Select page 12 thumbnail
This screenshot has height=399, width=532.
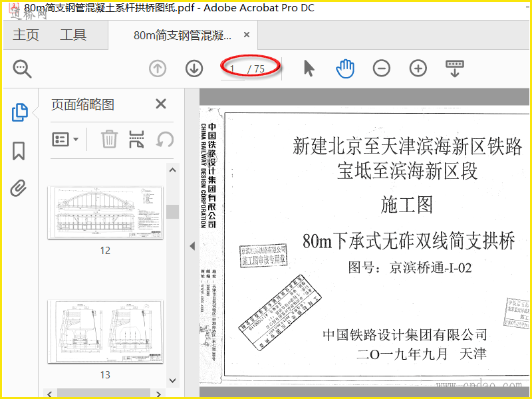pyautogui.click(x=105, y=213)
